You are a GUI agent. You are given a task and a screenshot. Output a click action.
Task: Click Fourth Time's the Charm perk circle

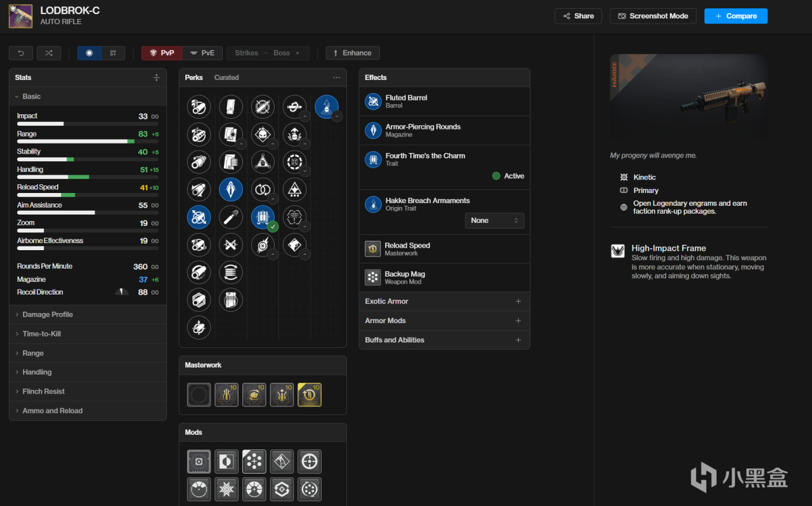coord(263,216)
